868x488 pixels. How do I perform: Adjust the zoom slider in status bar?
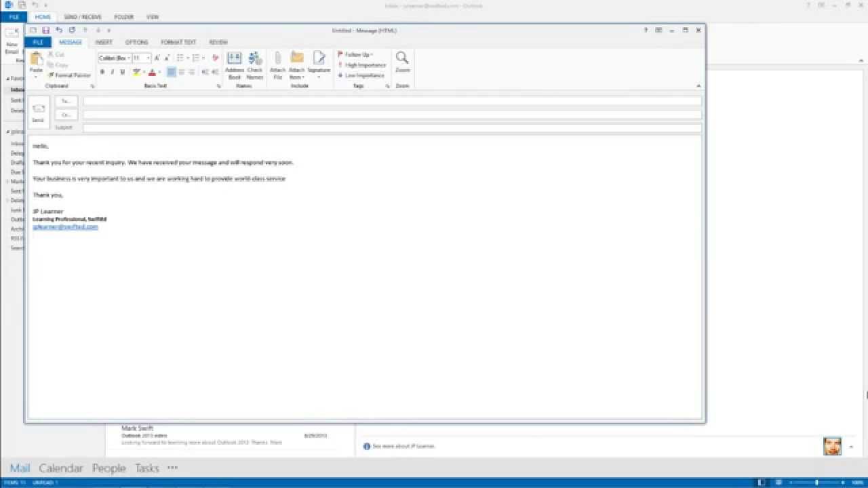[816, 483]
